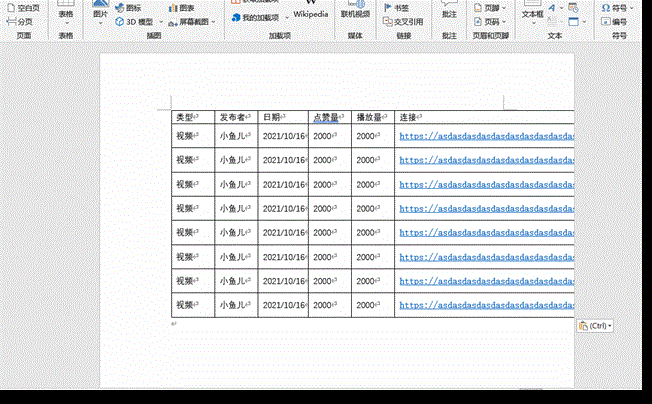Open the paste options (Ctrl) button
Screen dimensions: 652x404
click(x=595, y=326)
